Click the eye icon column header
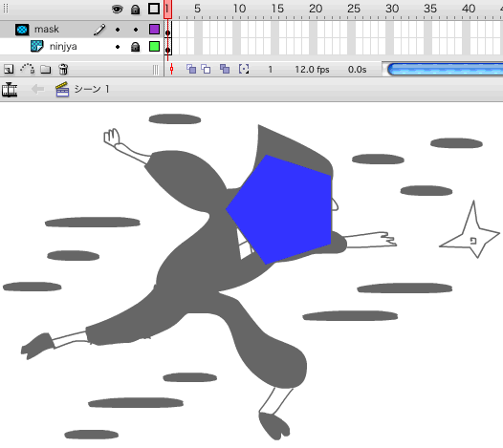The height and width of the screenshot is (448, 503). point(117,9)
